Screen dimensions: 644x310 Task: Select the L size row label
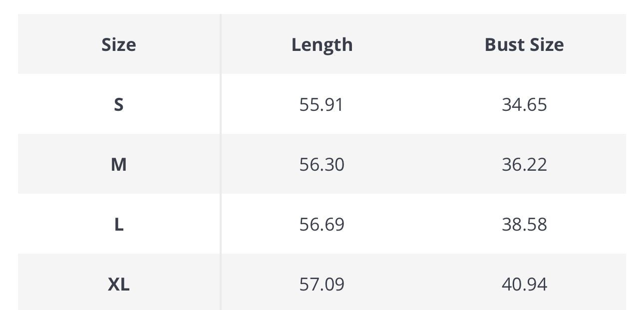tap(118, 225)
